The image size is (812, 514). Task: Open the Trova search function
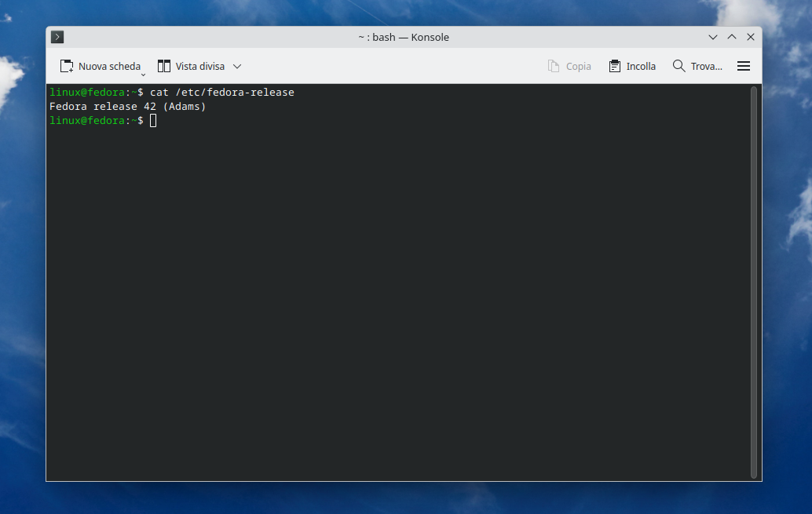(x=697, y=66)
